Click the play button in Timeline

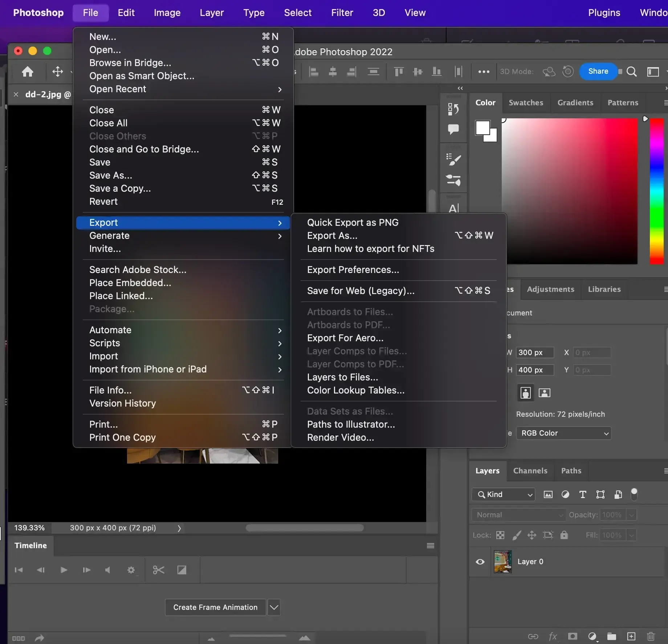(63, 570)
